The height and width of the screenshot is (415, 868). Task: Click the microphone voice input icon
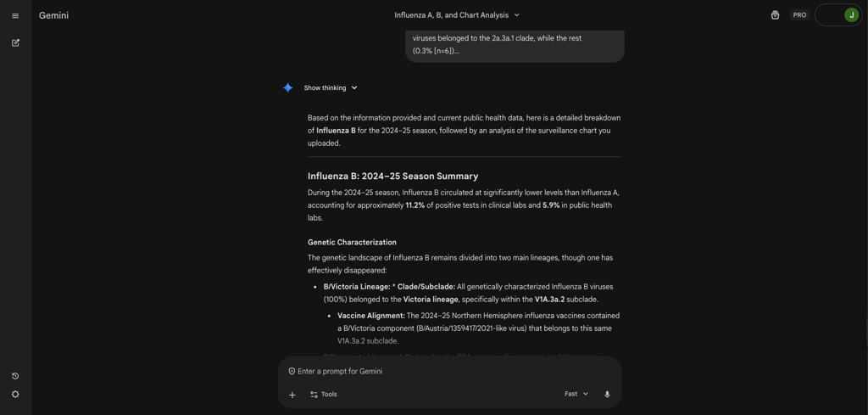(607, 395)
